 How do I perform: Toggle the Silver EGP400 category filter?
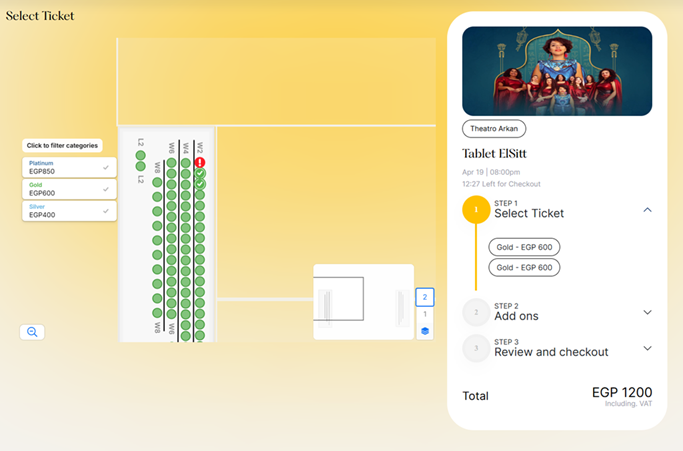click(x=69, y=211)
